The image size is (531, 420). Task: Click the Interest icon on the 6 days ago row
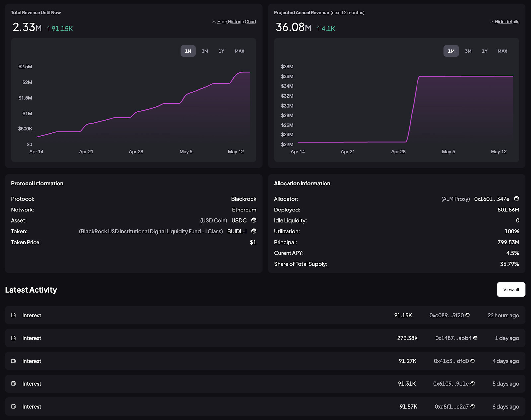coord(13,406)
